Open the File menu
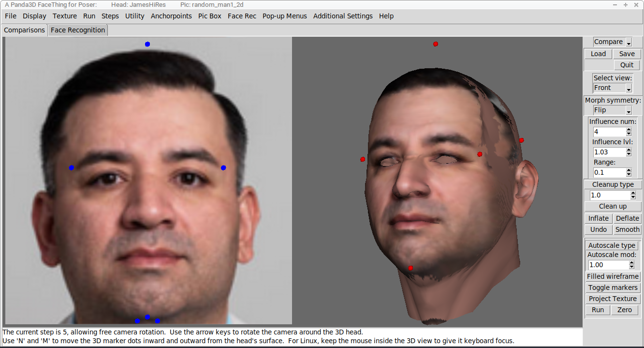This screenshot has height=348, width=644. point(11,16)
